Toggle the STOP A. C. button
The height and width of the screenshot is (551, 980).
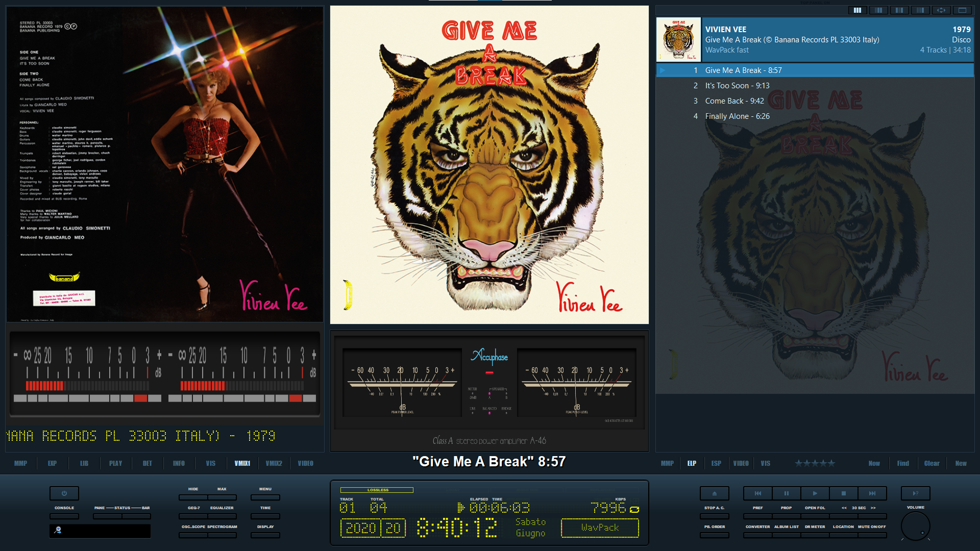point(715,516)
